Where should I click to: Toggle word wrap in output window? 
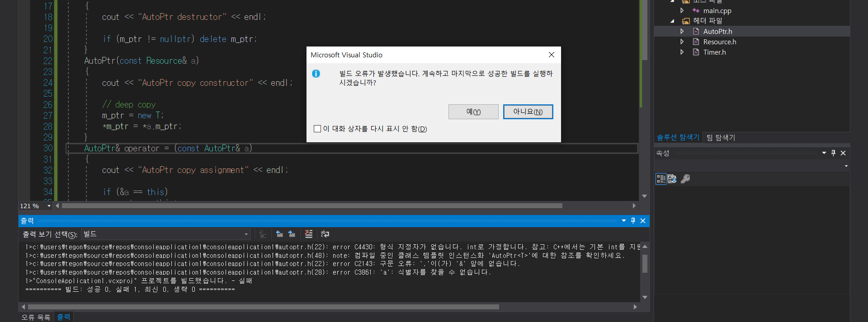[325, 234]
